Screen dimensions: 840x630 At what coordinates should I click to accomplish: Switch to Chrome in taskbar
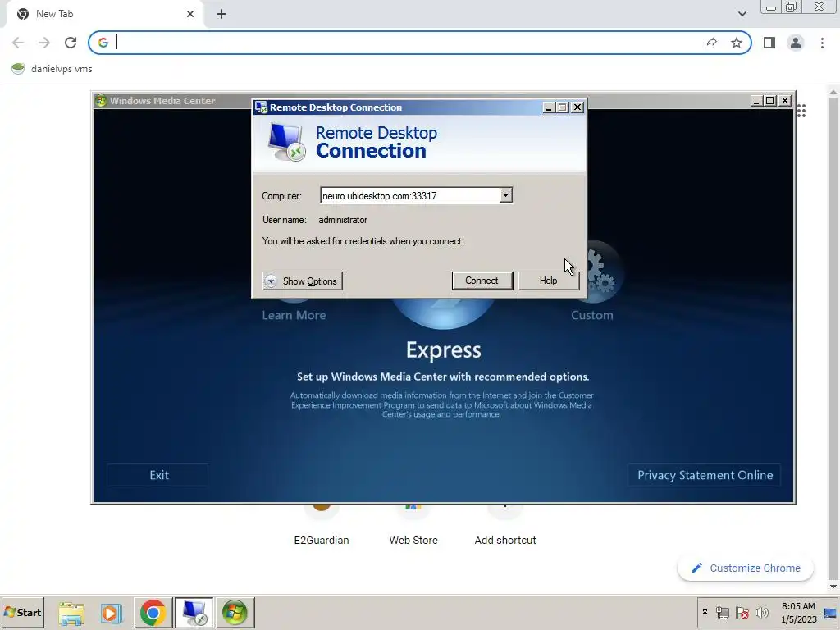[x=153, y=612]
